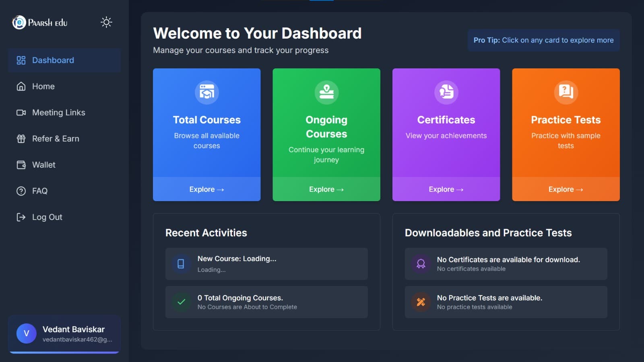Click the Home house icon
Image resolution: width=644 pixels, height=362 pixels.
click(x=21, y=86)
